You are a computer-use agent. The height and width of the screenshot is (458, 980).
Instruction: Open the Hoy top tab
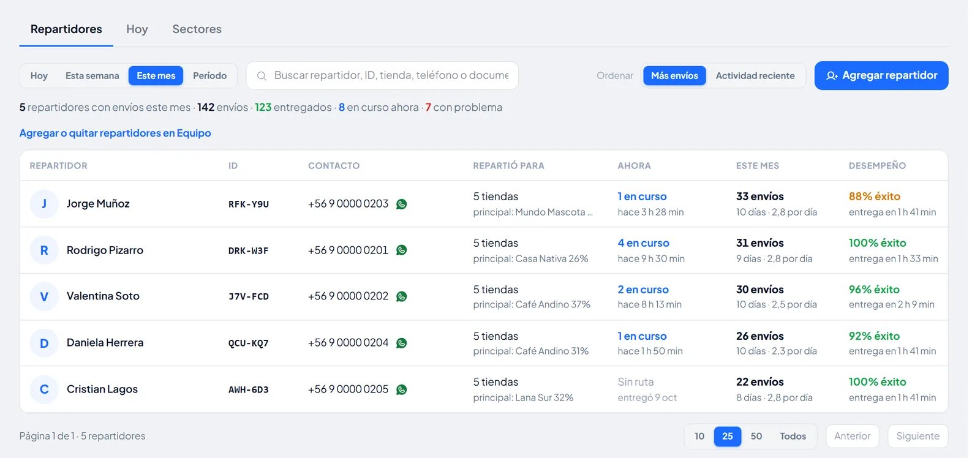137,29
